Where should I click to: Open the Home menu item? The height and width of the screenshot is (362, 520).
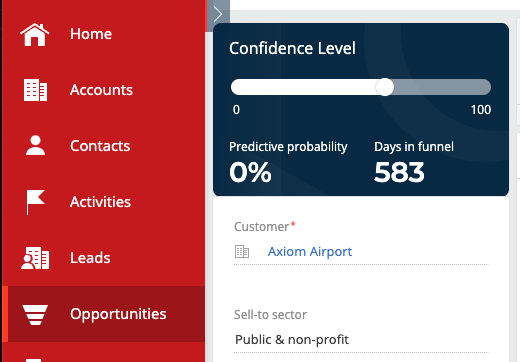tap(91, 34)
